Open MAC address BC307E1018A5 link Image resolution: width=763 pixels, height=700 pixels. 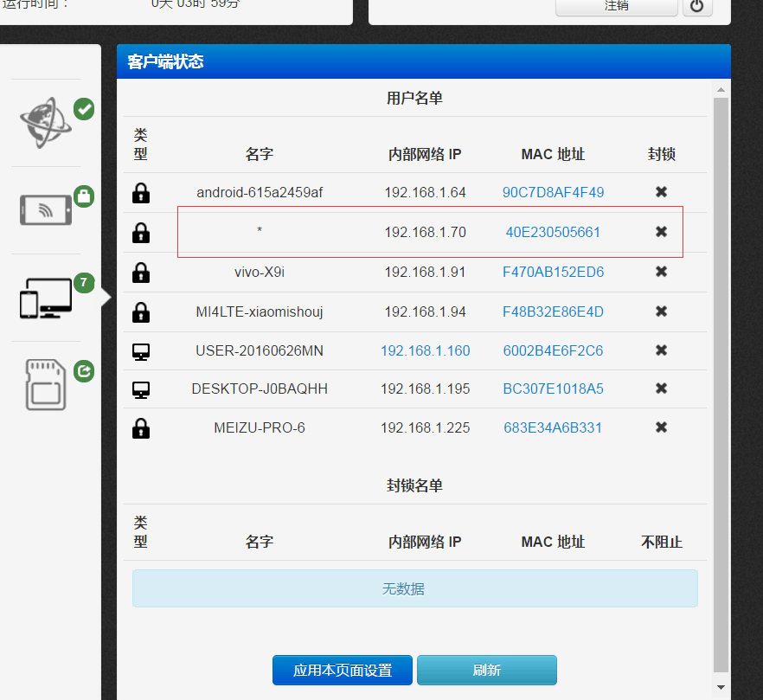tap(553, 389)
